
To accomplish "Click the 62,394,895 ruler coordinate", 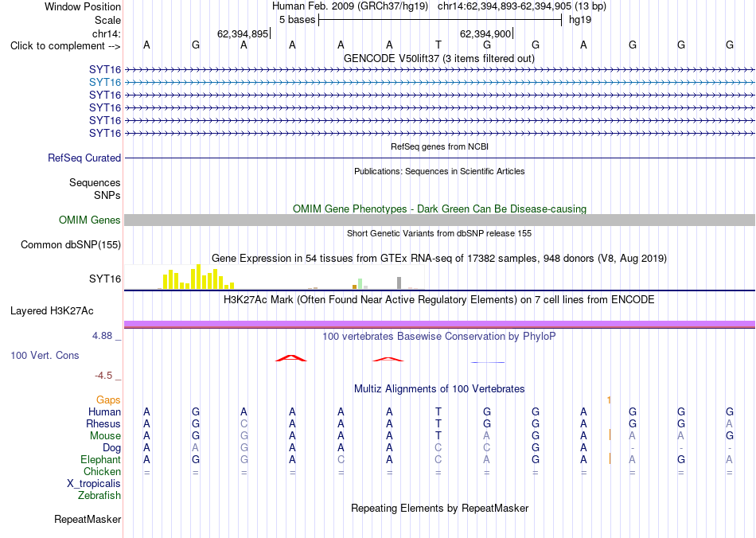I will [243, 34].
